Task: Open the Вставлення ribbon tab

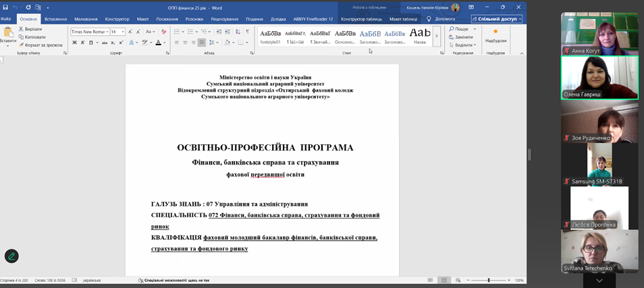Action: (x=55, y=20)
